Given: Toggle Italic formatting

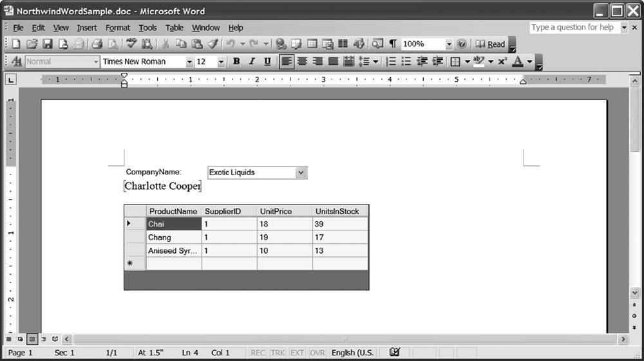Looking at the screenshot, I should [252, 62].
